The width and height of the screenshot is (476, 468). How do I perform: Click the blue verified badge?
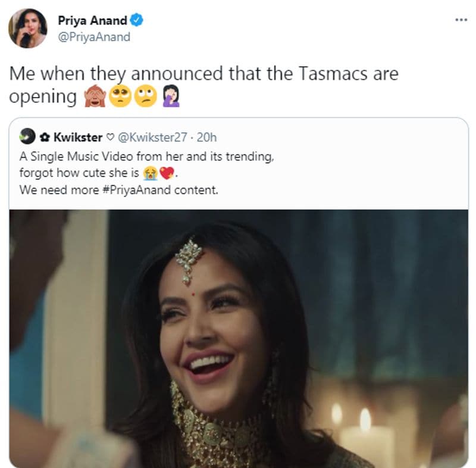click(137, 20)
